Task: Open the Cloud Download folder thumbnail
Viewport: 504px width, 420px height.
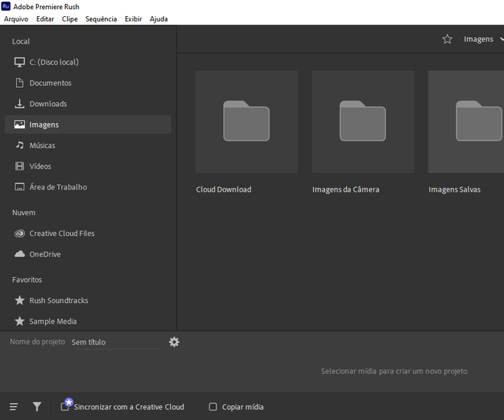Action: [247, 121]
